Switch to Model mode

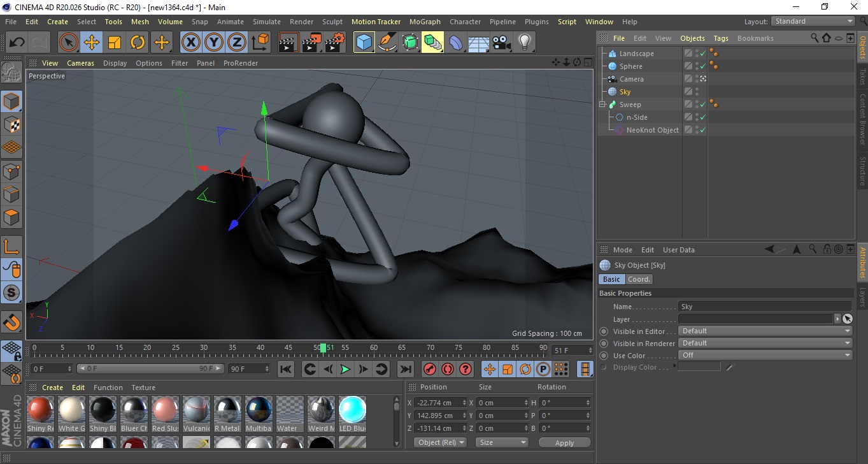tap(11, 101)
